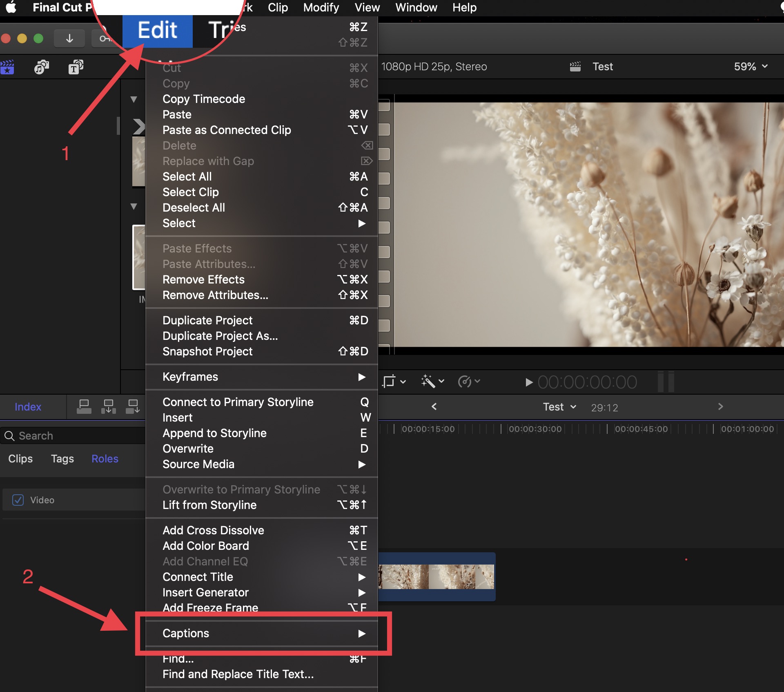Toggle the Video role checkbox

[x=18, y=500]
